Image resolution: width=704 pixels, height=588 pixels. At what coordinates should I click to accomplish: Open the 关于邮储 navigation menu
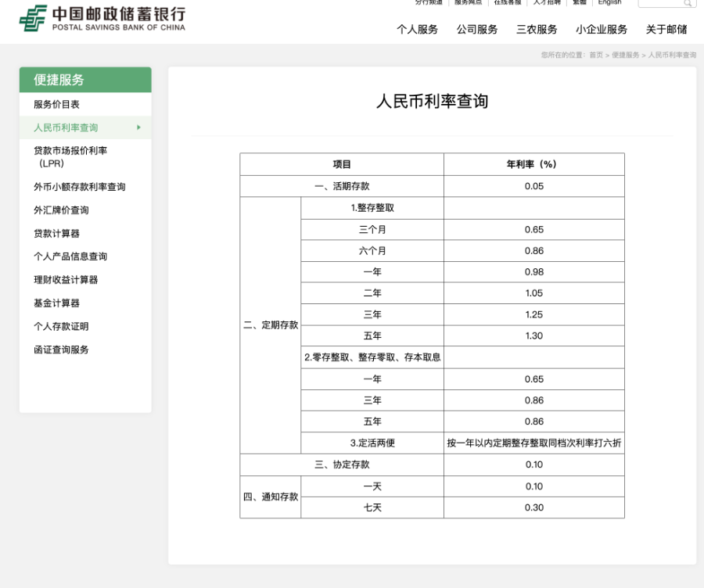tap(666, 30)
